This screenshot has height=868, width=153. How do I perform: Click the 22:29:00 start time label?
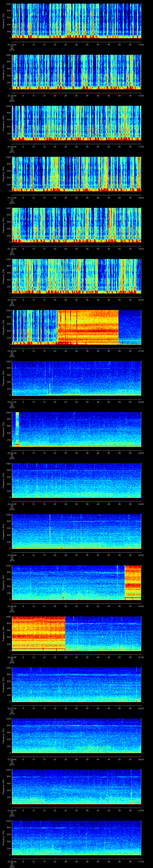tap(12, 810)
